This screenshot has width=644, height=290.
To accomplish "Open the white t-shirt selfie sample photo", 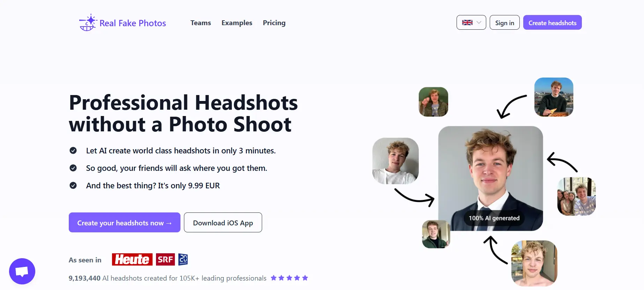I will point(395,161).
